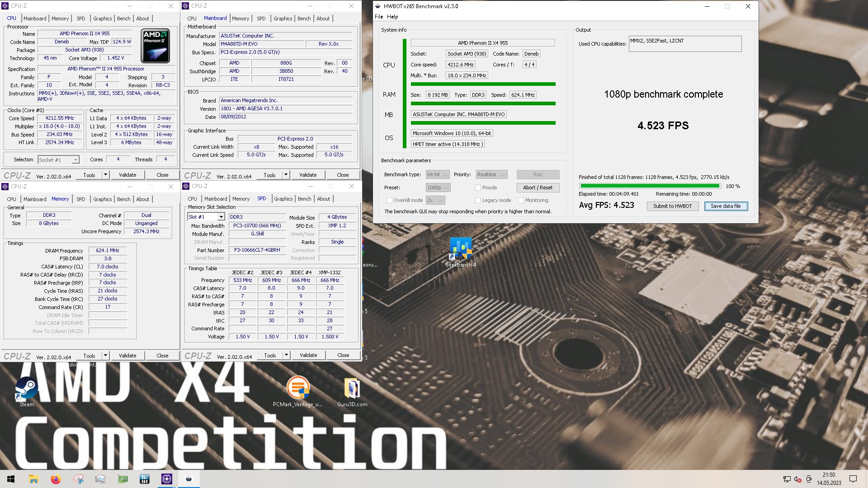Open the Snipping Tool taskbar icon

[x=78, y=479]
